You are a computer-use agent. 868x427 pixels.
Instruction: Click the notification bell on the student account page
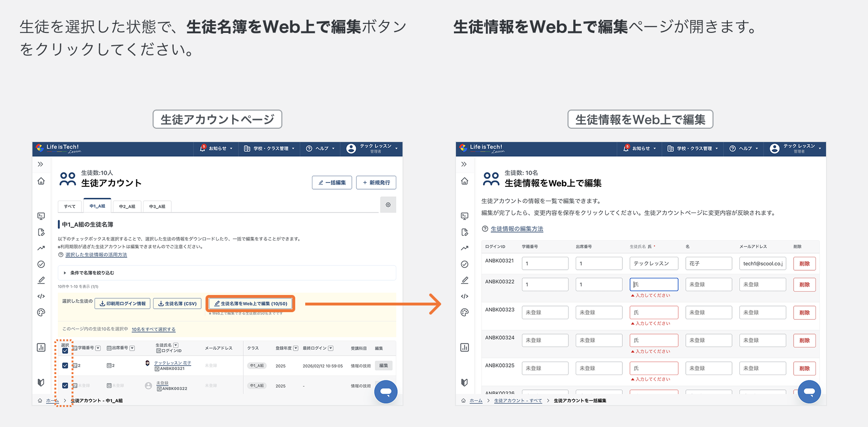click(x=203, y=149)
